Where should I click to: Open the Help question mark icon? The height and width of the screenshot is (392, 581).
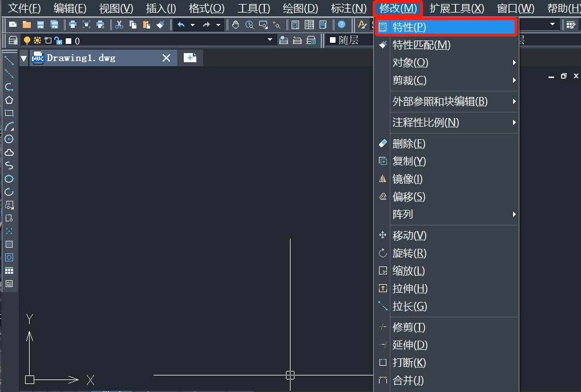(341, 25)
